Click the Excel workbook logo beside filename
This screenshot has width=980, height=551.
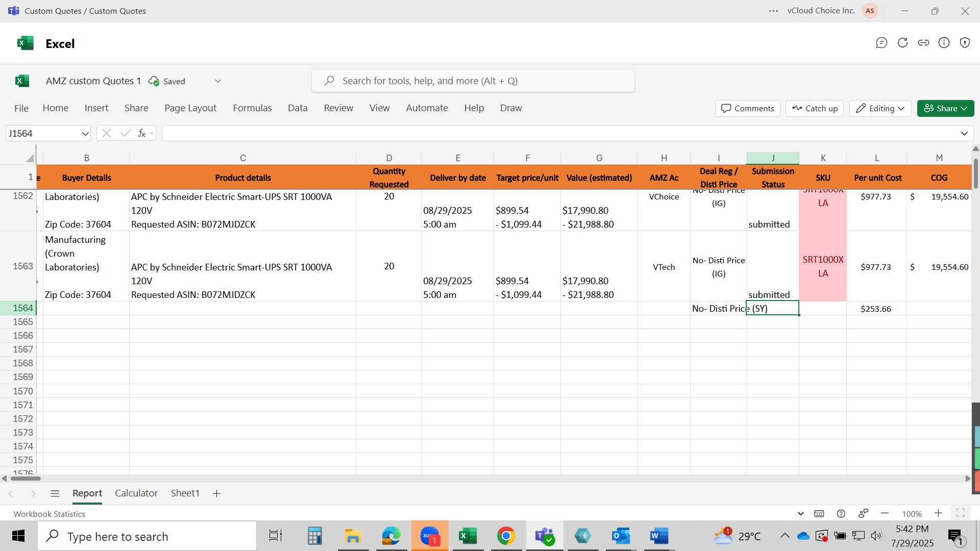pos(22,81)
